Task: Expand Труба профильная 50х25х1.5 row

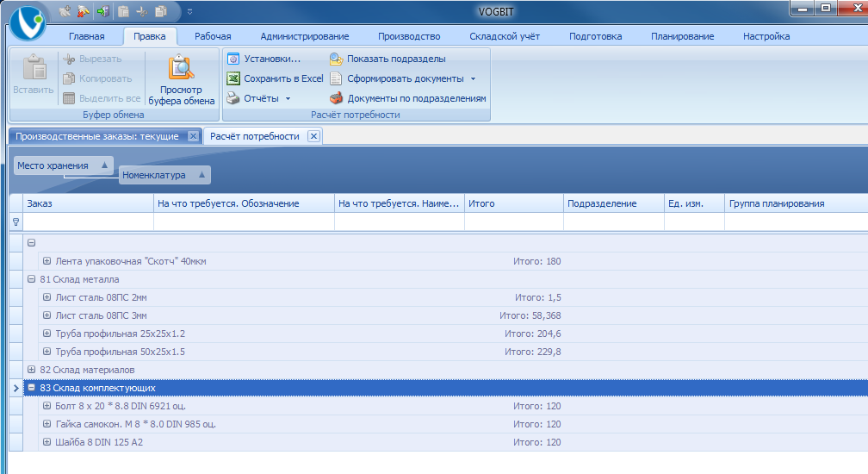Action: (47, 352)
